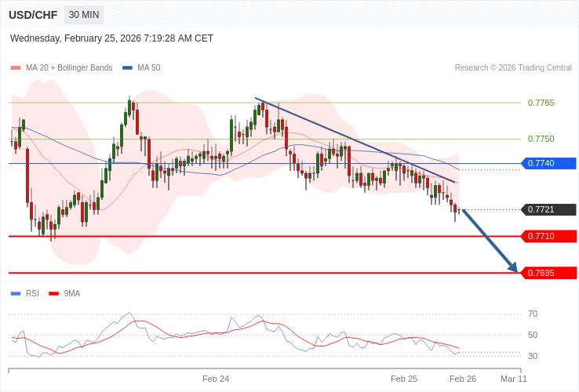This screenshot has width=579, height=392.
Task: Click the RSI 70 level label
Action: [533, 314]
